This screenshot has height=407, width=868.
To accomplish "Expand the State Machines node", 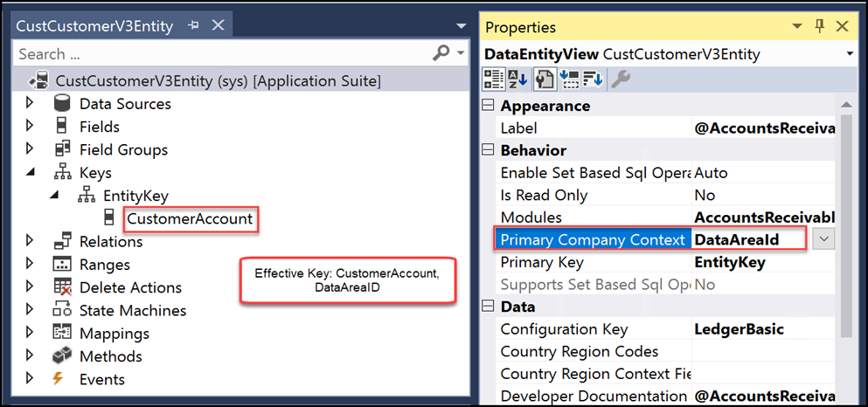I will tap(30, 310).
